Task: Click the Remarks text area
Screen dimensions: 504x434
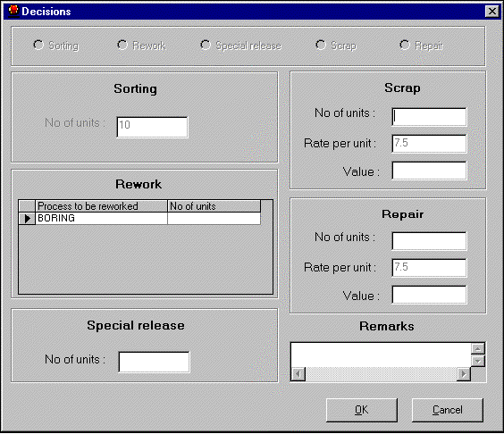Action: tap(381, 355)
